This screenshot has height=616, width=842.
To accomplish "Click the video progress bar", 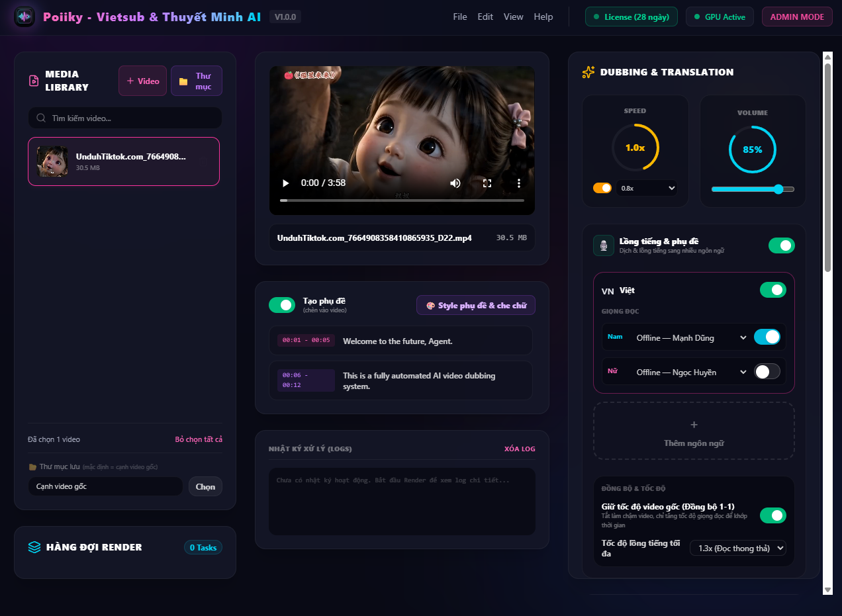I will point(402,200).
